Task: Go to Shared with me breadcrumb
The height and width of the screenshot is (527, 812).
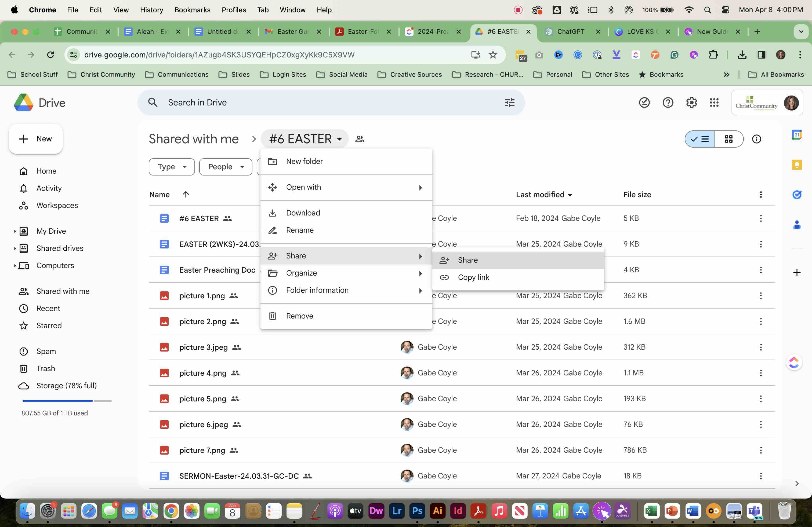Action: pyautogui.click(x=193, y=139)
